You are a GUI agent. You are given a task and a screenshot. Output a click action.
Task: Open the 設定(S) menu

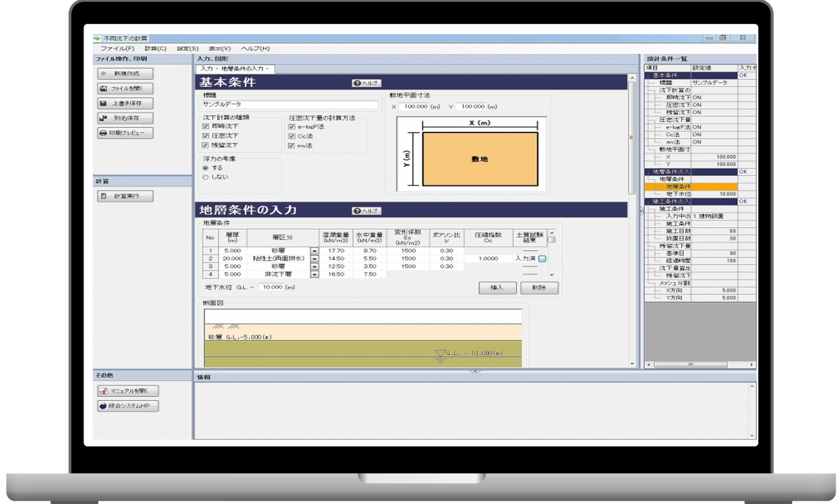tap(187, 48)
